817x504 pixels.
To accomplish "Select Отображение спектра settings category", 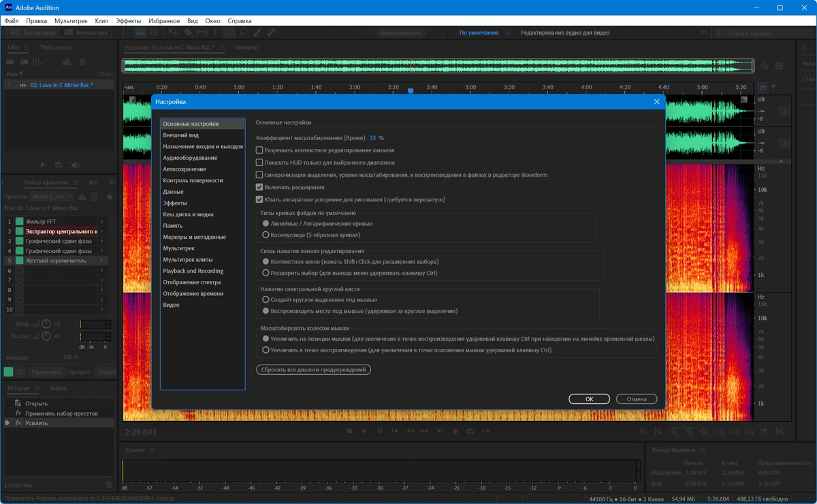I will (191, 282).
